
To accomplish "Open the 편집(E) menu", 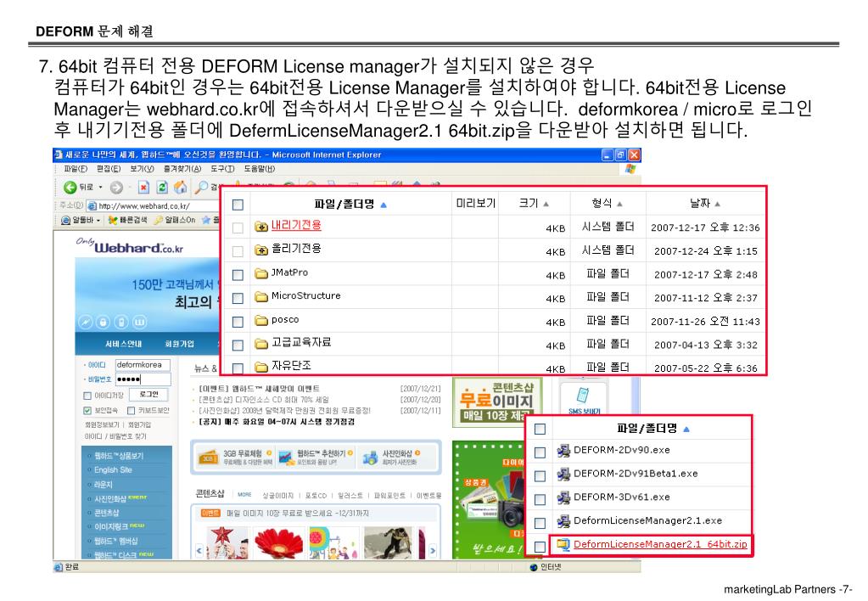I will coord(109,169).
